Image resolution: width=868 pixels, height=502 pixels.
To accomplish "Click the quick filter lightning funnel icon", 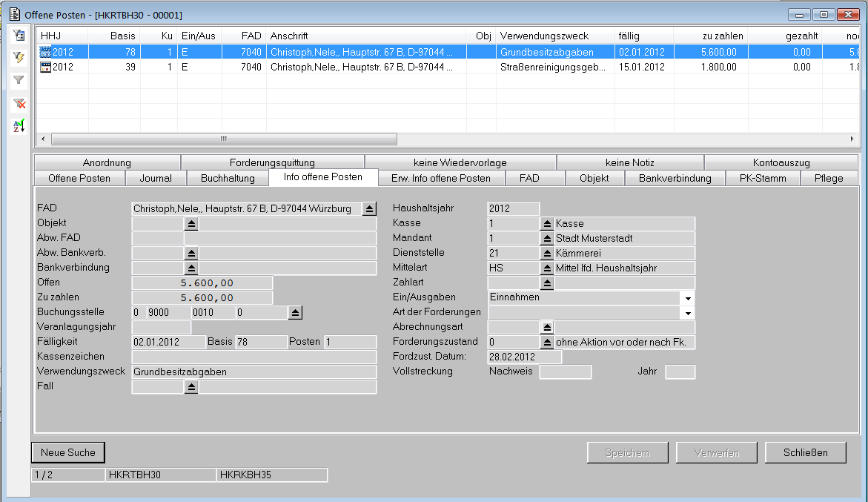I will click(x=19, y=57).
